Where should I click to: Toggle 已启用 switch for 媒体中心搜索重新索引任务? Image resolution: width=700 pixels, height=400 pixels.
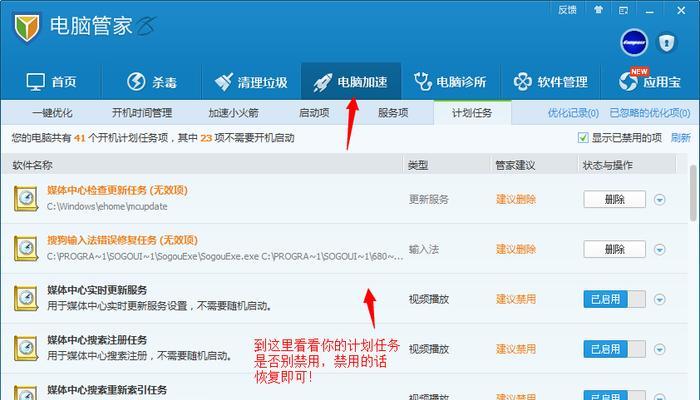(x=614, y=396)
